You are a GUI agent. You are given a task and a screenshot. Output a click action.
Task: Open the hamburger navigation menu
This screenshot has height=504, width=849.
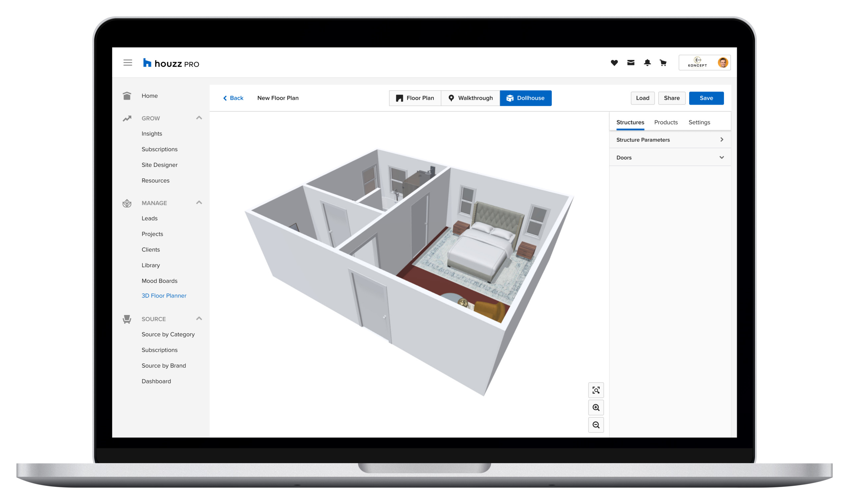tap(128, 62)
